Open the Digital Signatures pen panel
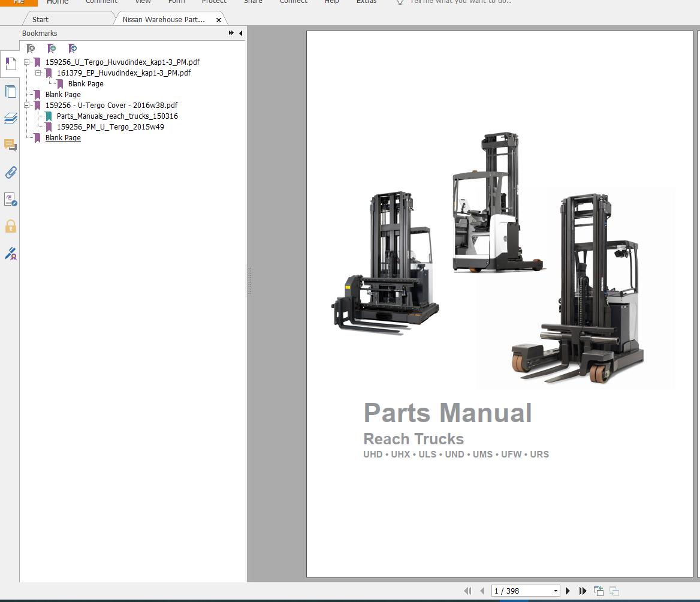The height and width of the screenshot is (602, 700). click(x=10, y=254)
